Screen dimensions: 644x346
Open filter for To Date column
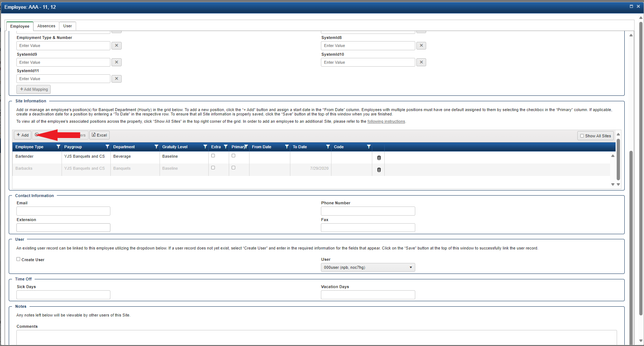click(x=328, y=147)
